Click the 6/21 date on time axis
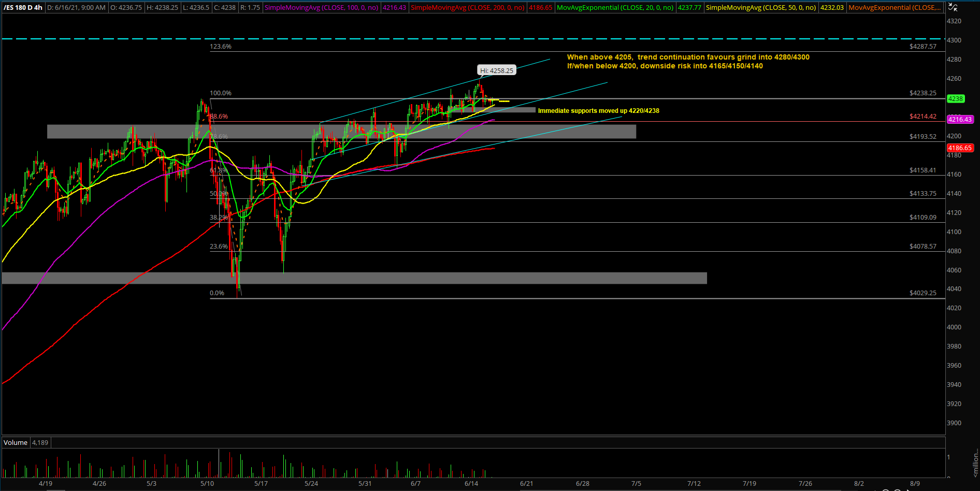Image resolution: width=980 pixels, height=491 pixels. tap(526, 484)
